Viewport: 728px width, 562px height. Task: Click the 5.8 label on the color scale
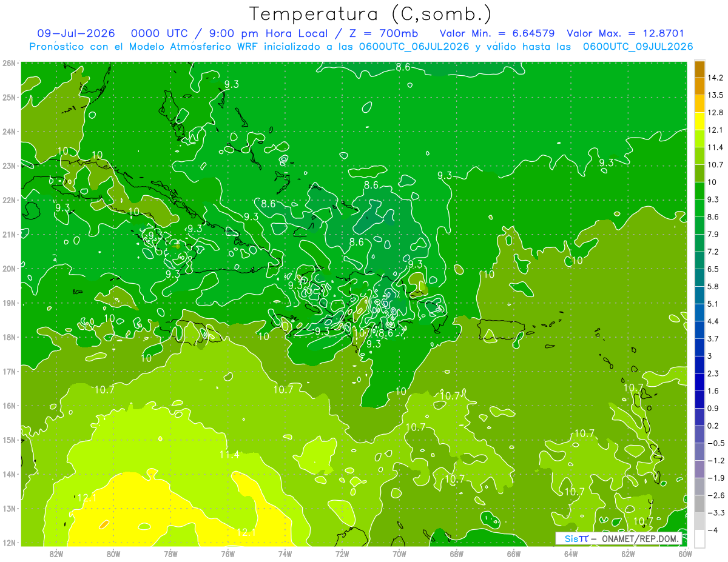713,286
